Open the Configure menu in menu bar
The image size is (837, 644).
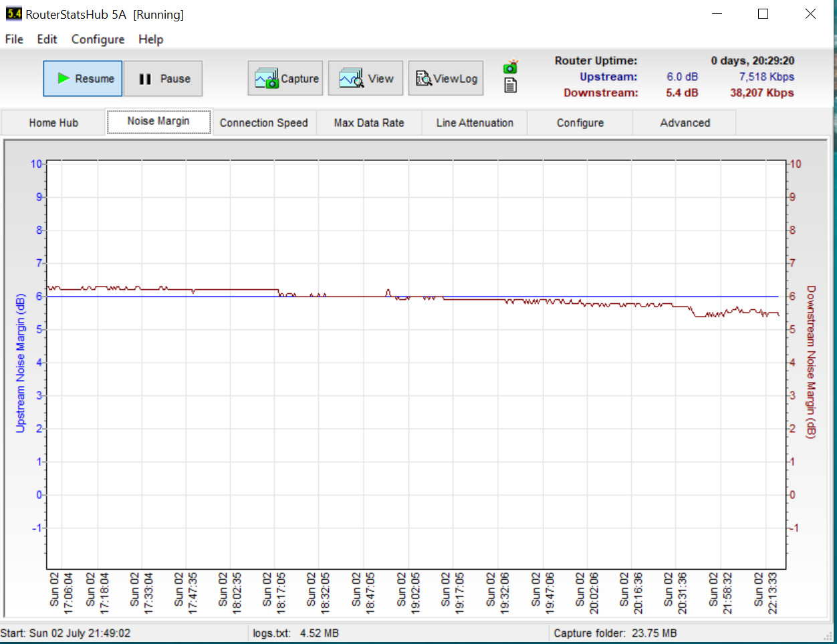pos(98,39)
